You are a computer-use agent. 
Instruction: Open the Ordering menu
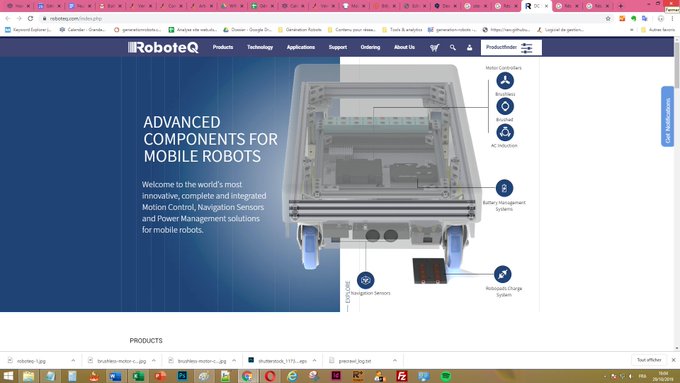370,47
